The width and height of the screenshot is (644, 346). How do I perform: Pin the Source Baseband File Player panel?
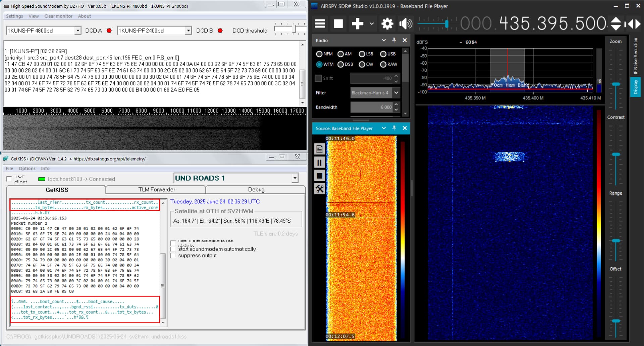coord(394,128)
